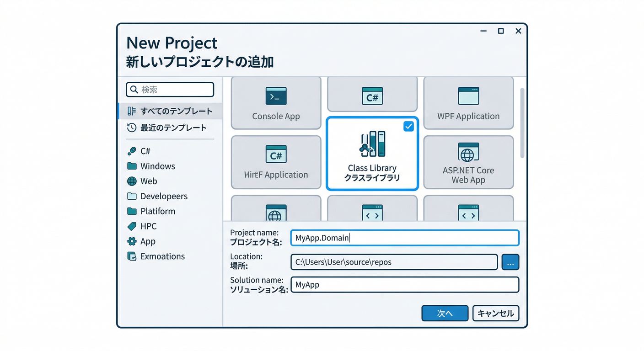The image size is (644, 351).
Task: Click the Exmoations category icon
Action: click(x=132, y=256)
